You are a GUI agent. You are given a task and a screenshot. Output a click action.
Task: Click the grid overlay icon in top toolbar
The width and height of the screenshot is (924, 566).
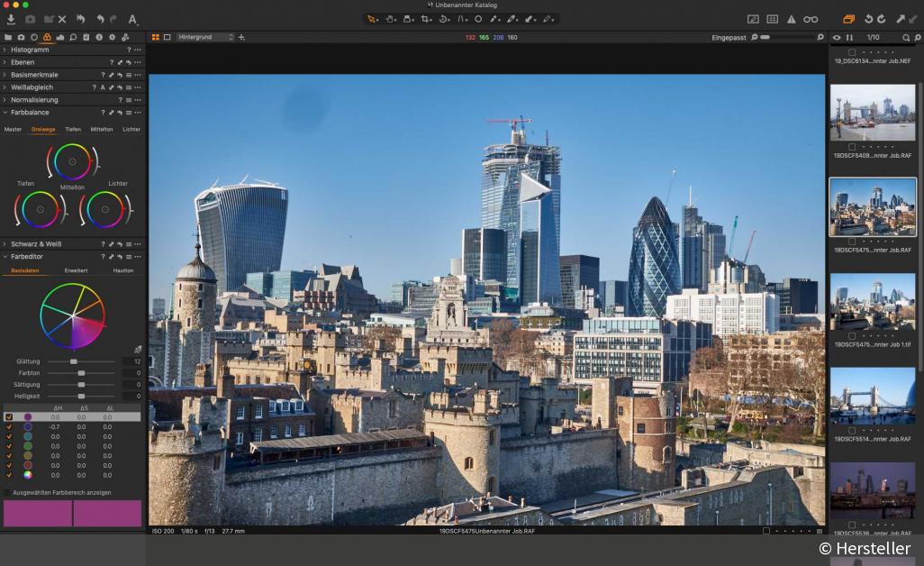tap(772, 20)
